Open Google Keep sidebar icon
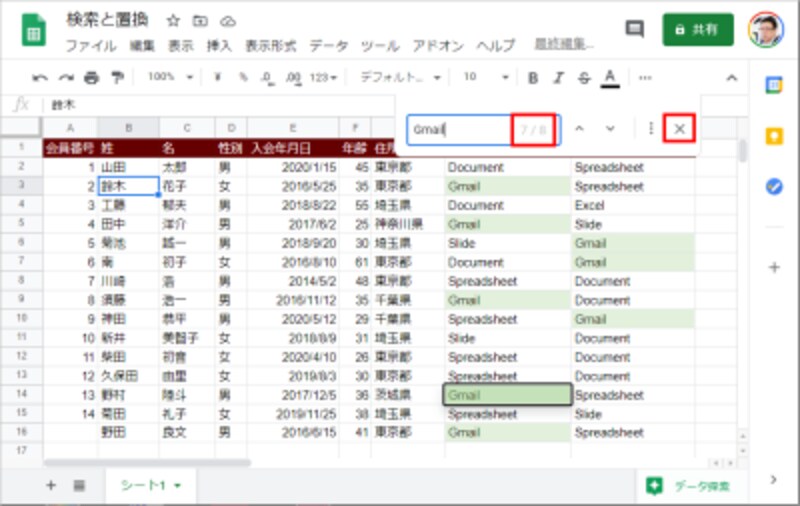 coord(774,136)
